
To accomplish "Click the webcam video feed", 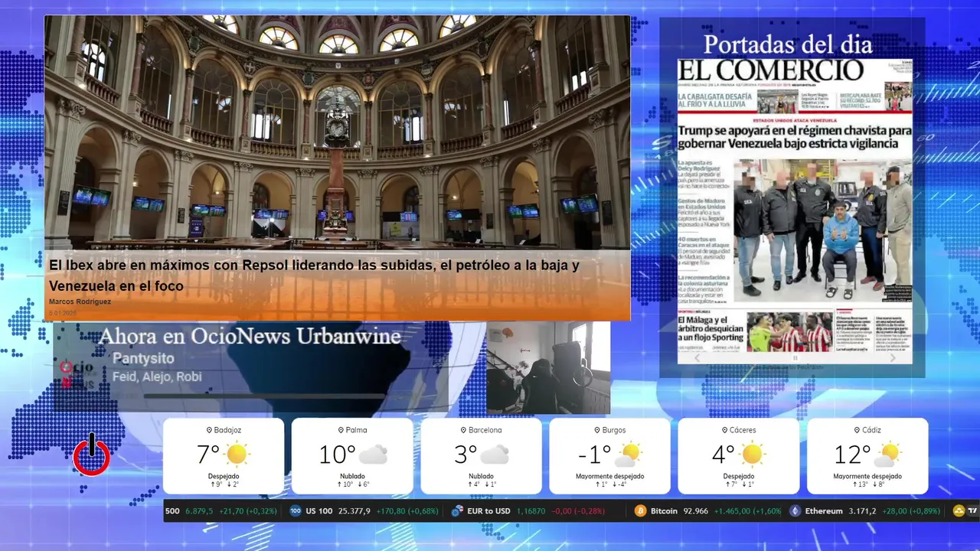I will pos(548,367).
